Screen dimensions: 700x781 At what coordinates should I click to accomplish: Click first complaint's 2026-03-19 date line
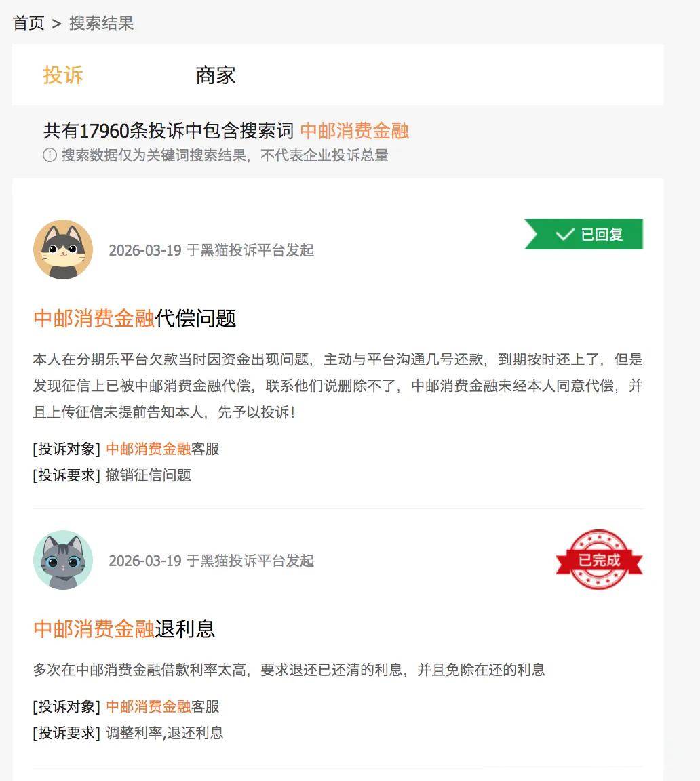[211, 250]
